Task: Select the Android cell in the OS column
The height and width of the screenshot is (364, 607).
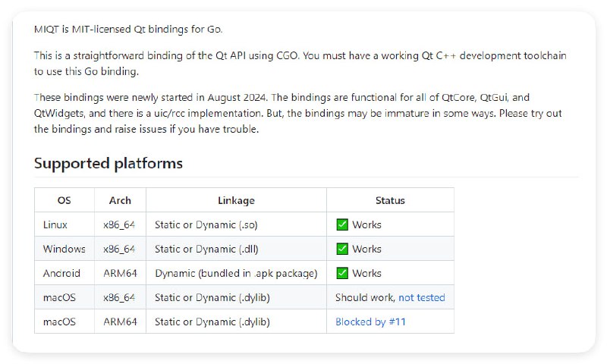Action: pyautogui.click(x=61, y=273)
